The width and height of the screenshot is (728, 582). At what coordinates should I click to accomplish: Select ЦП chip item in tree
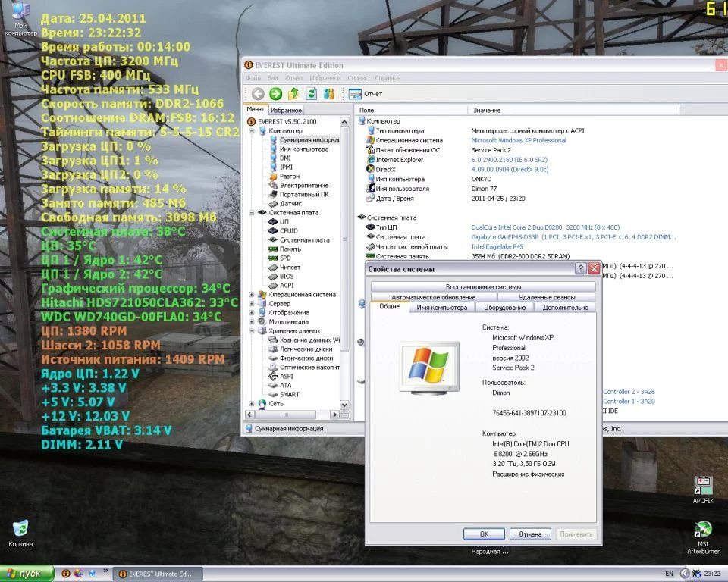(284, 222)
